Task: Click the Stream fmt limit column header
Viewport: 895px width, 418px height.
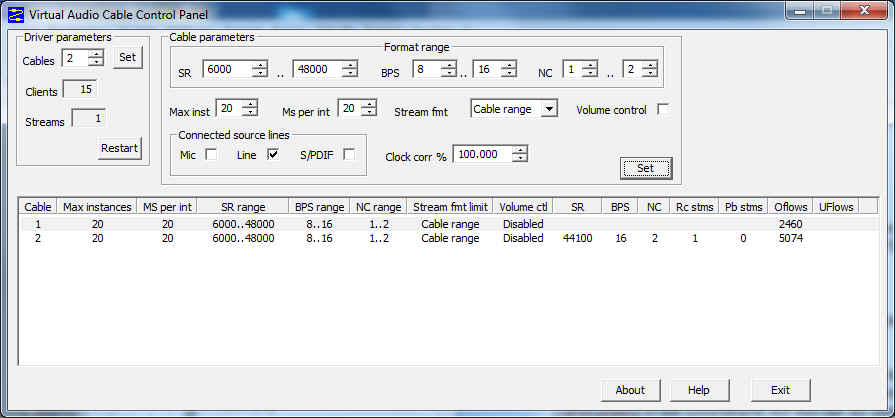Action: [x=450, y=207]
